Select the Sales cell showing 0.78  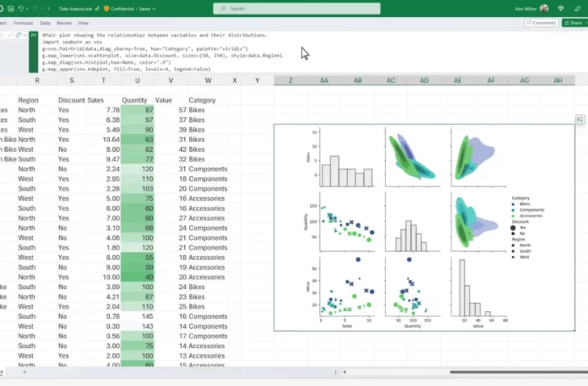tap(103, 317)
